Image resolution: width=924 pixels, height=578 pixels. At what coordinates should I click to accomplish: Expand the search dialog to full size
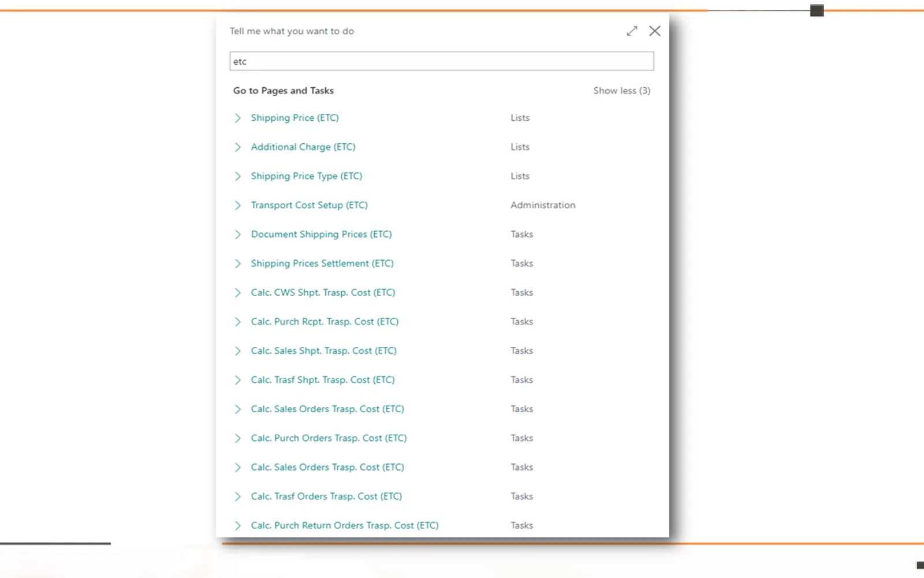click(x=632, y=31)
